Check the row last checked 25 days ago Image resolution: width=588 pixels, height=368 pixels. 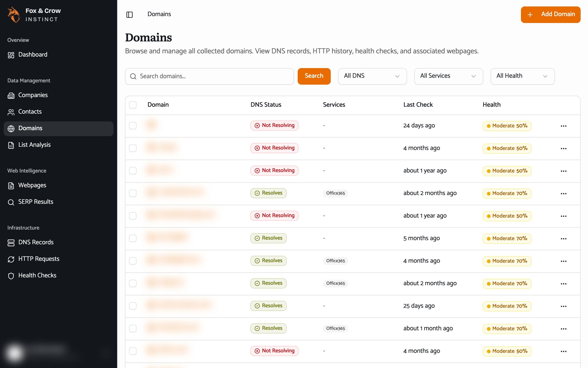point(133,306)
